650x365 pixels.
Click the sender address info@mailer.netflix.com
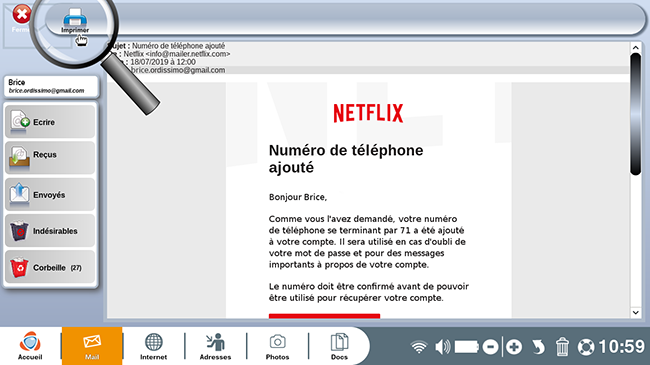(188, 54)
